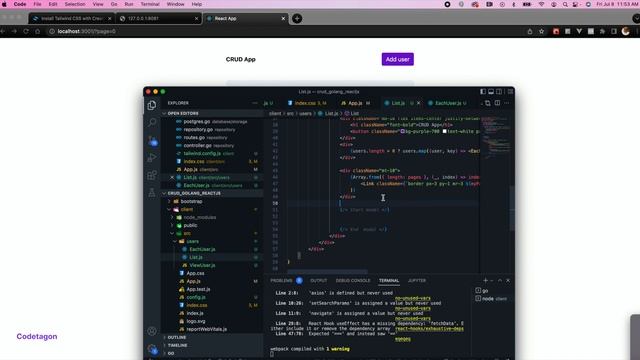Open the Extensions icon in activity bar
Viewport: 640px width, 360px height.
point(152,175)
